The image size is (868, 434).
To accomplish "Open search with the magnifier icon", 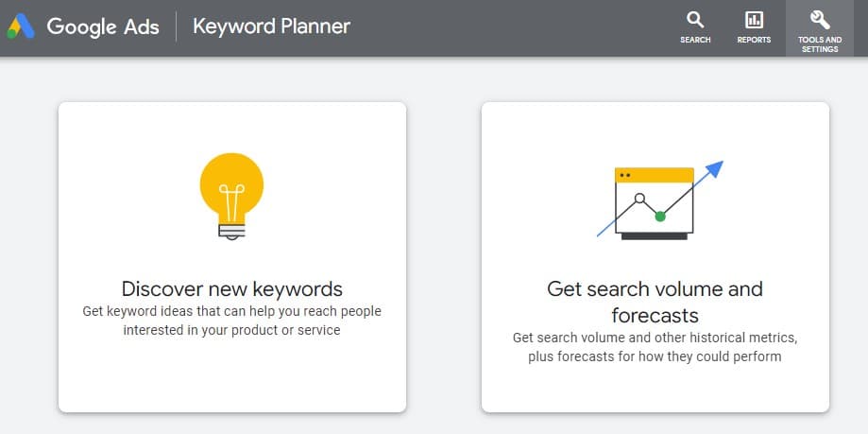I will click(x=695, y=19).
